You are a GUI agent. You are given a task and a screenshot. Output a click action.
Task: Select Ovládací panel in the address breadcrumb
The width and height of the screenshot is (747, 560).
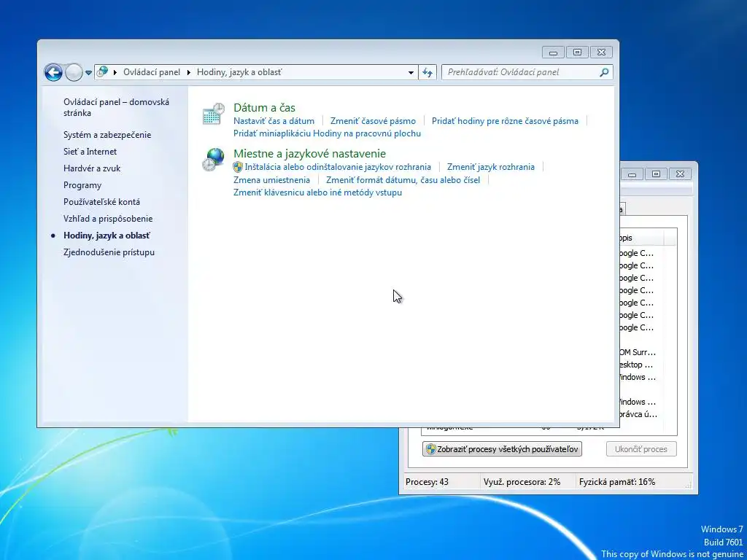coord(152,72)
